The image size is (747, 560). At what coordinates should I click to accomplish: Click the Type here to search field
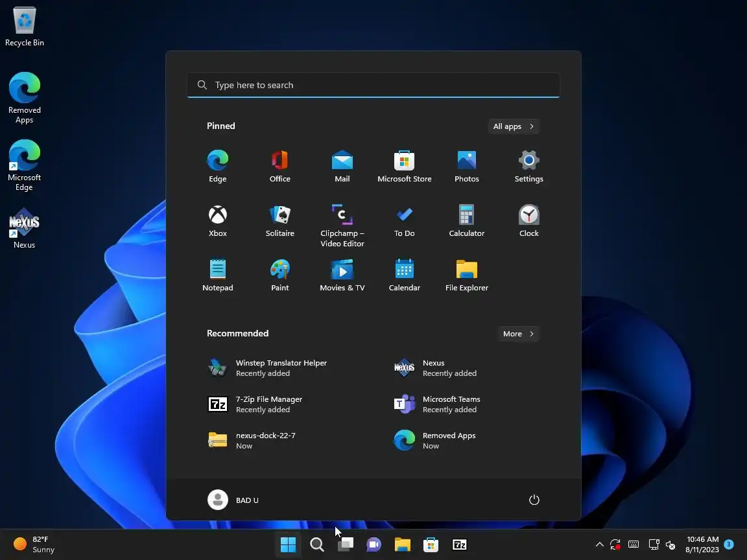[x=373, y=85]
